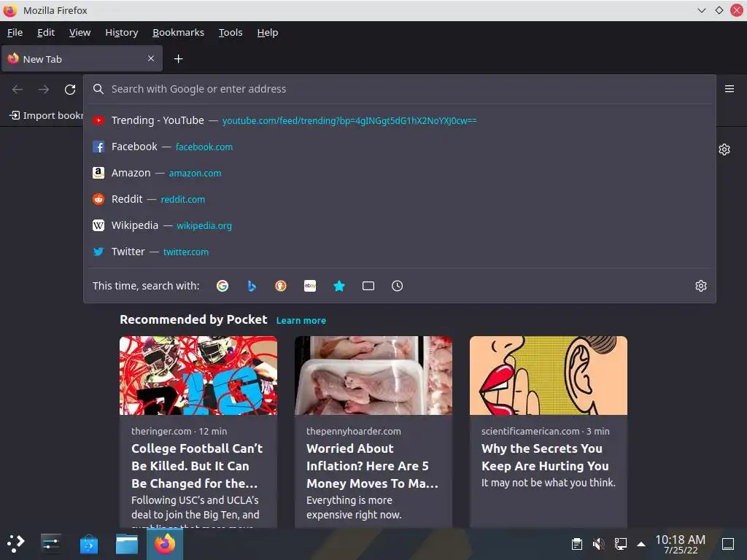Click 'Recommended by Pocket' heading
The image size is (747, 560).
pos(193,319)
